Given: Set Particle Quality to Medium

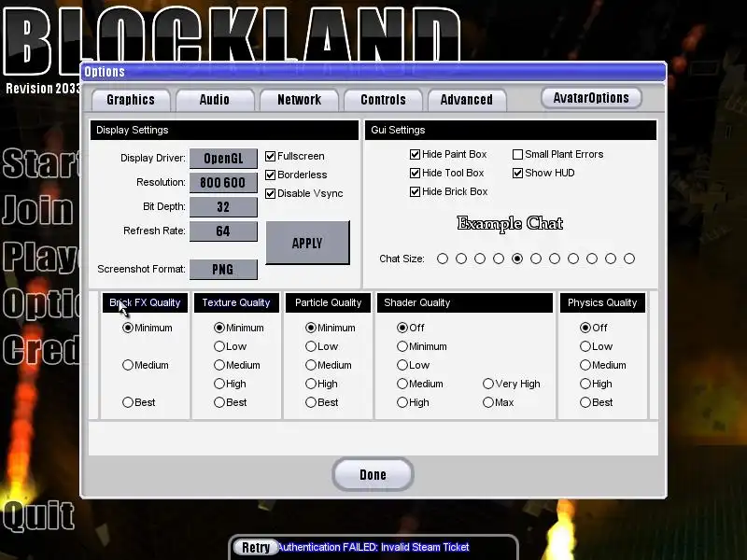Looking at the screenshot, I should [x=311, y=365].
